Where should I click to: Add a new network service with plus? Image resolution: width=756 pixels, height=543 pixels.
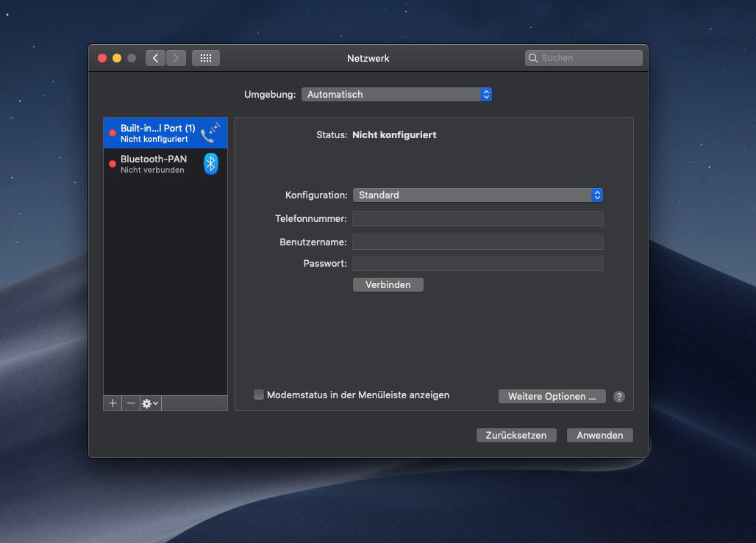coord(113,403)
